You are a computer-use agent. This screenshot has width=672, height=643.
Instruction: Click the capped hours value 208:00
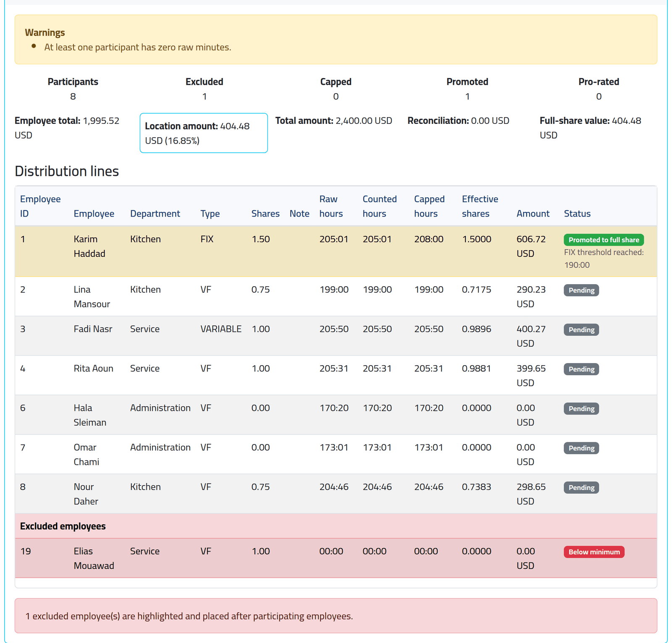click(428, 239)
